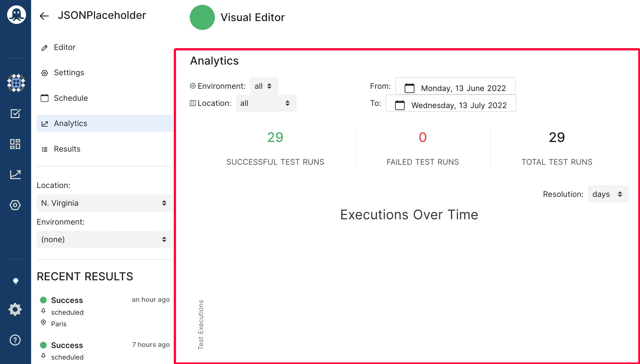Click the Test Executions axis label
640x364 pixels.
[200, 325]
